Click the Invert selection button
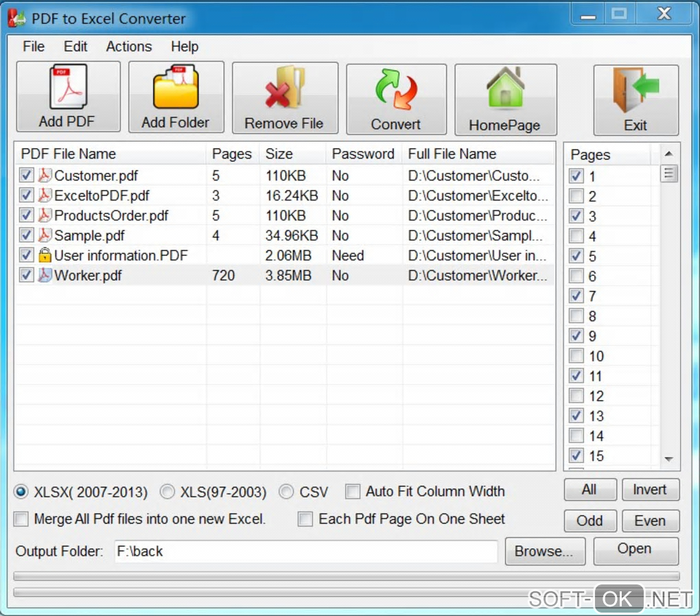700x616 pixels. pos(651,490)
